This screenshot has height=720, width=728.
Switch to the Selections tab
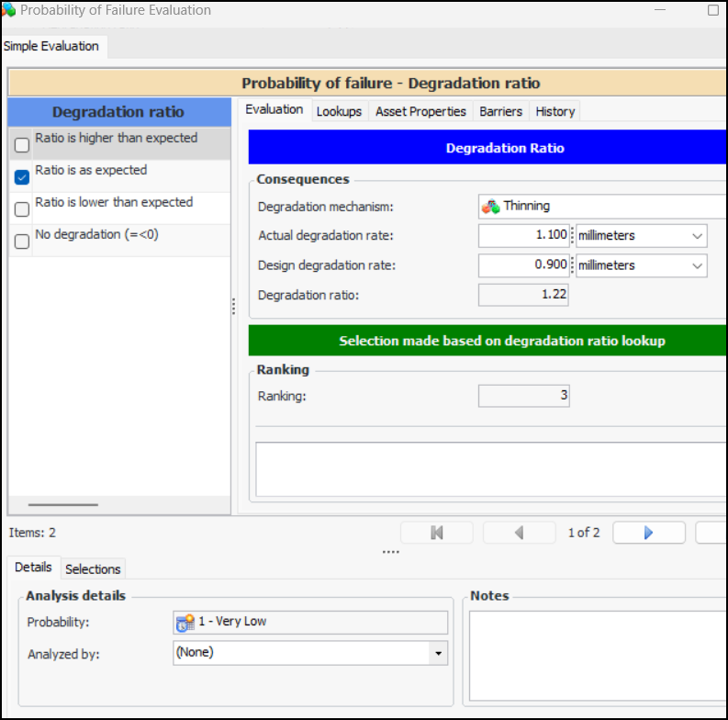click(x=93, y=569)
